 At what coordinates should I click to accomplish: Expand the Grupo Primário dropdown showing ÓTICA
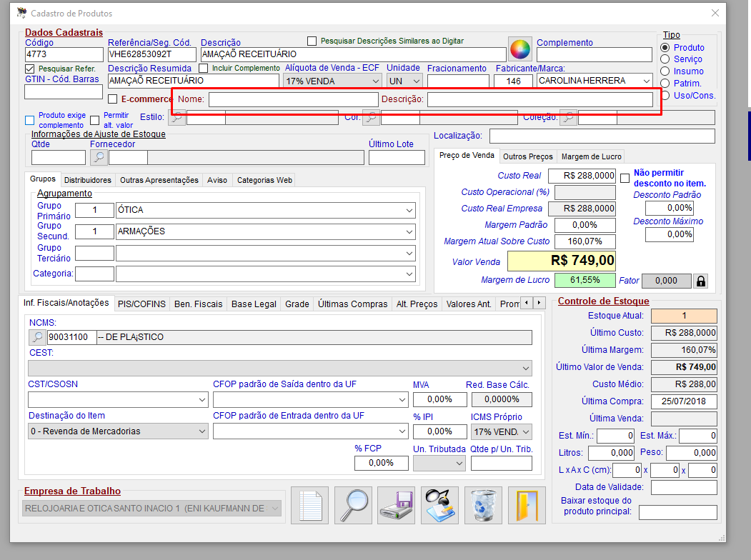[409, 210]
